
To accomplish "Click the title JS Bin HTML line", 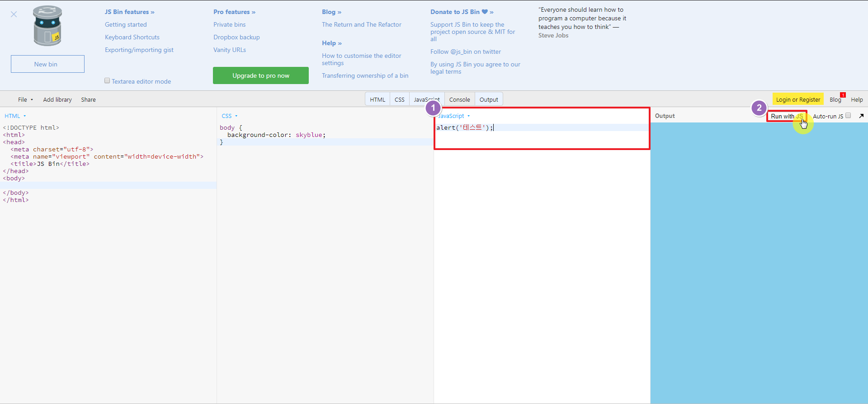I will (50, 164).
